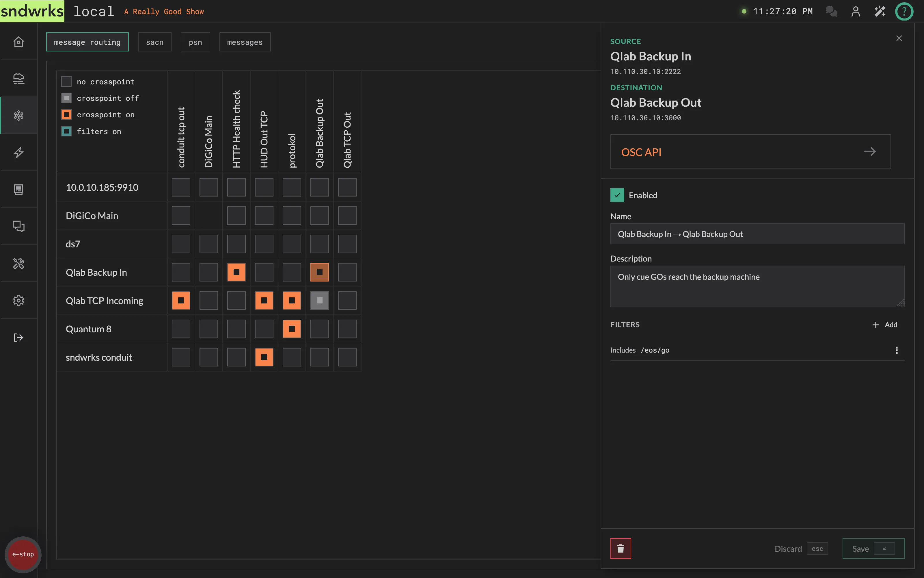This screenshot has width=924, height=578.
Task: Select the conduit tcp out column header
Action: [x=181, y=137]
